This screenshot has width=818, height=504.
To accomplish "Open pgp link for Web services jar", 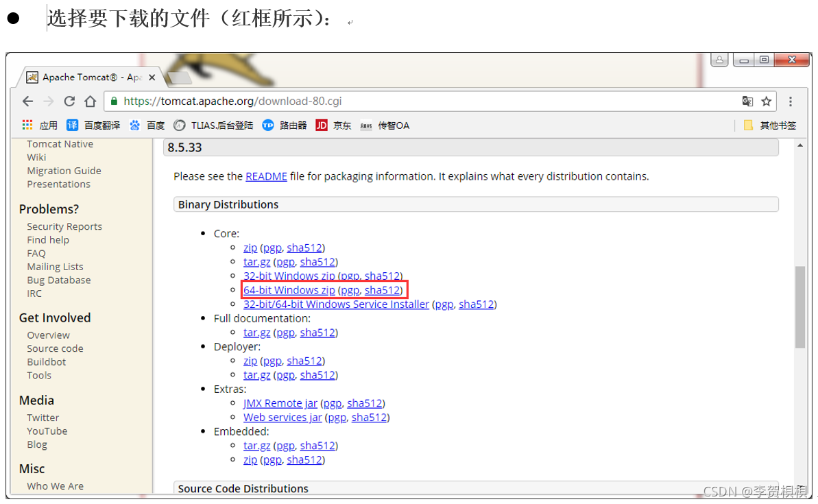I will pos(337,418).
